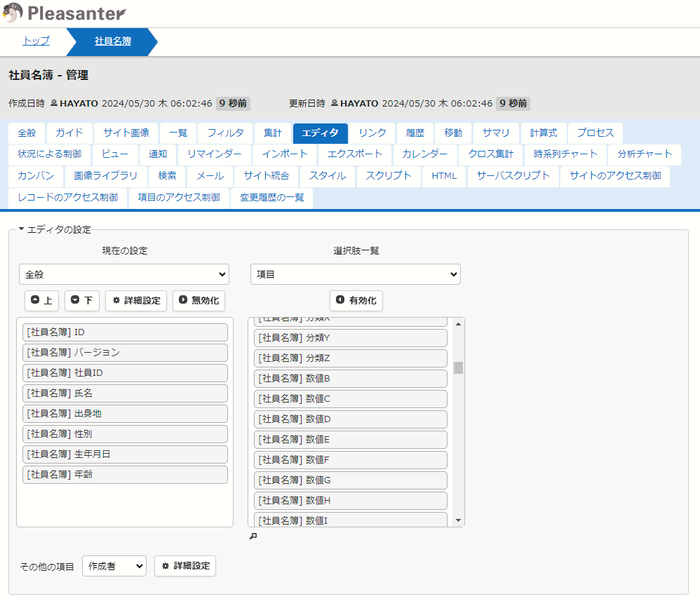Select [社員名簿] 数値E in choices list
700x601 pixels.
point(351,440)
